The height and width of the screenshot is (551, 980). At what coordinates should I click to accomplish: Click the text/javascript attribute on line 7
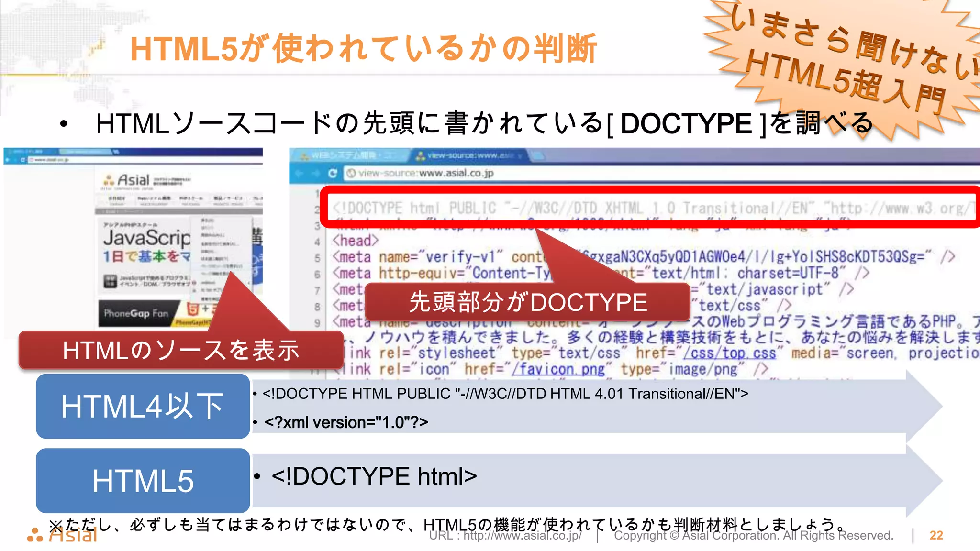point(765,289)
